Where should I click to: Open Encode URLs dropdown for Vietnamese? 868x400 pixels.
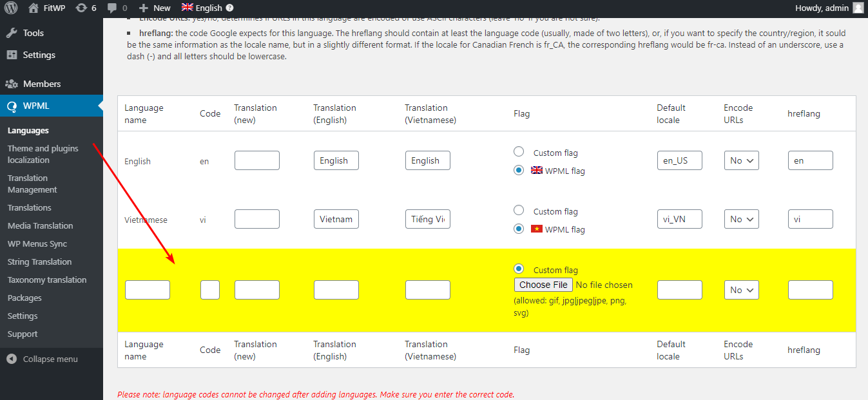(x=741, y=219)
